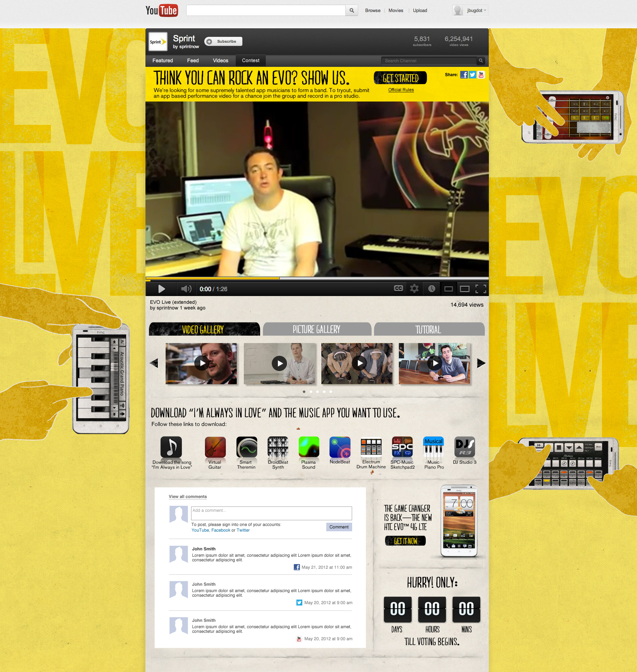
Task: Click the HTC EVO phone image
Action: (x=459, y=521)
